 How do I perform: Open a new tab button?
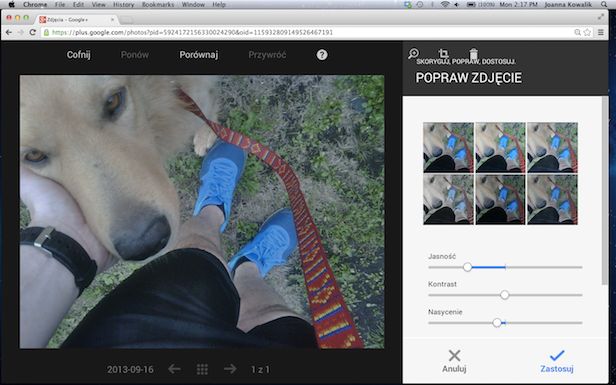[x=126, y=20]
